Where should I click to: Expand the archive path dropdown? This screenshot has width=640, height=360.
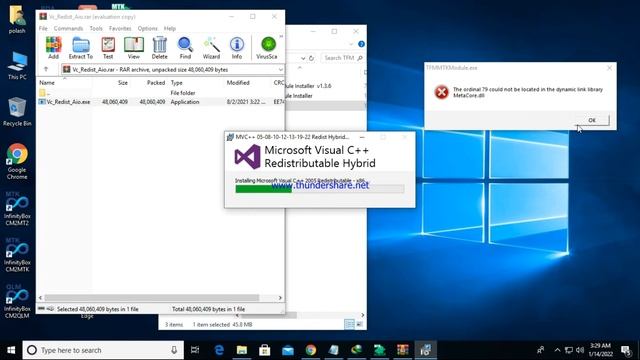tap(280, 70)
